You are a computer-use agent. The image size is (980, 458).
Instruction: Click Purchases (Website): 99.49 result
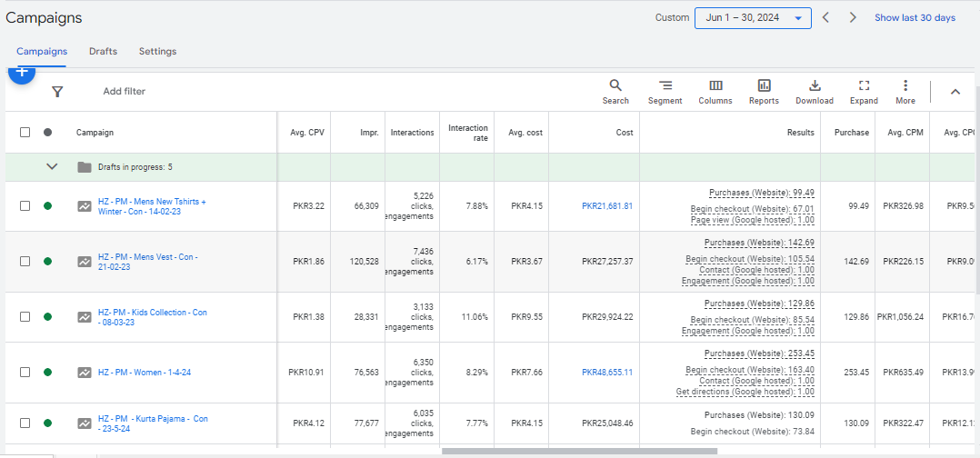click(762, 193)
